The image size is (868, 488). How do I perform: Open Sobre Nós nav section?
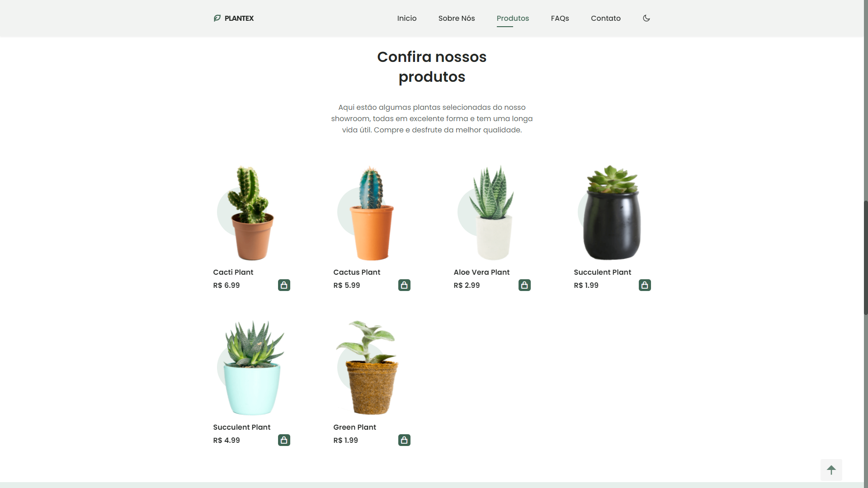(456, 18)
